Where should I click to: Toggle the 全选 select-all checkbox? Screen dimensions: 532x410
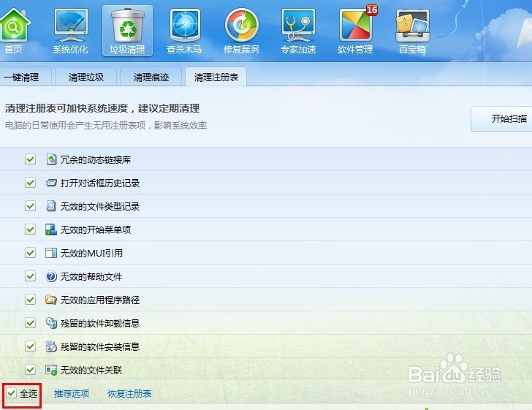pyautogui.click(x=11, y=393)
